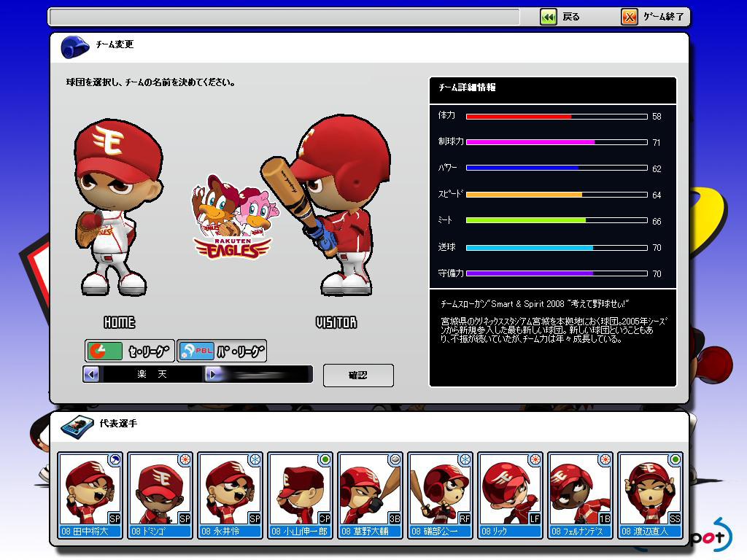Click the RF badge on 礒部公一 card
This screenshot has width=747, height=560.
(465, 518)
